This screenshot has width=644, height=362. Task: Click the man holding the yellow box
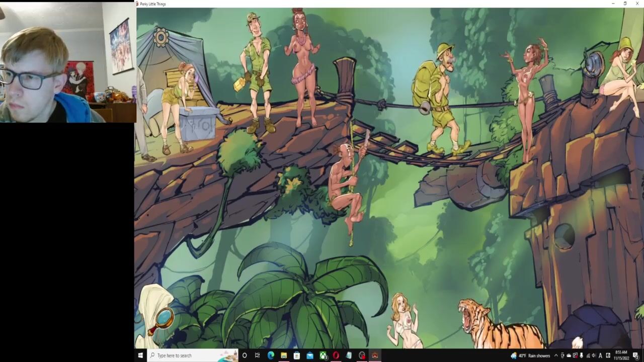[x=256, y=73]
